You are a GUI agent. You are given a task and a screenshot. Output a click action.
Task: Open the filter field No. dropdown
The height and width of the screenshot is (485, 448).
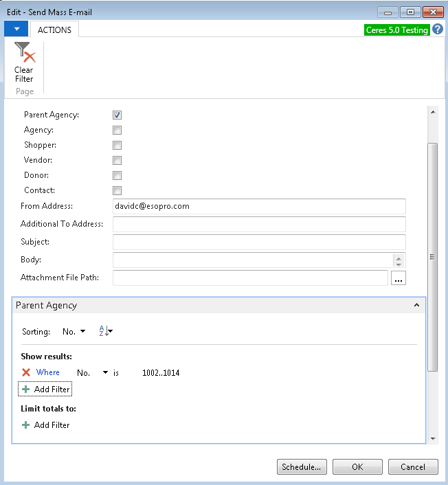coord(93,372)
